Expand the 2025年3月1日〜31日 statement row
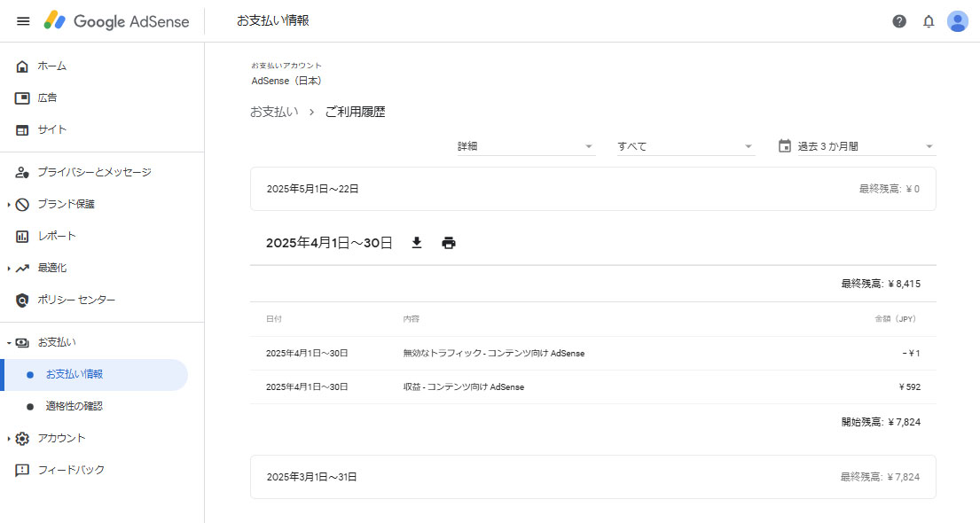 tap(592, 477)
